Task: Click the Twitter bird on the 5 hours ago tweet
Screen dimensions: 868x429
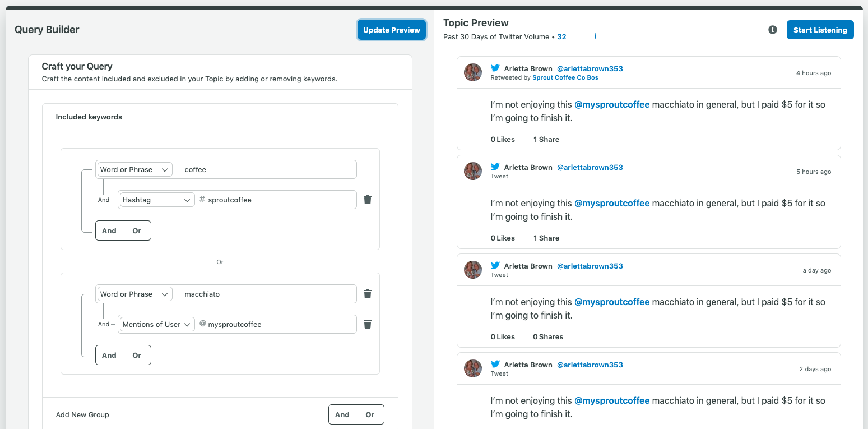Action: [495, 167]
